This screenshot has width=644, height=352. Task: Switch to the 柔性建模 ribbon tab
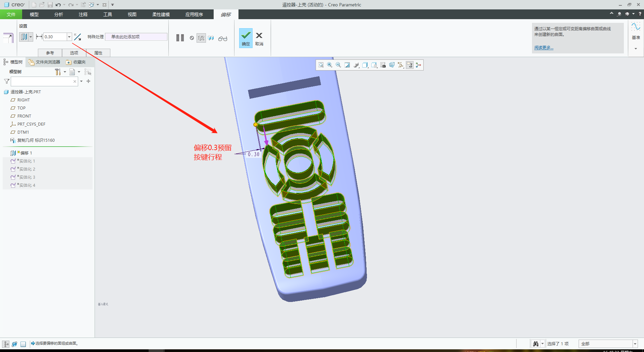click(161, 14)
